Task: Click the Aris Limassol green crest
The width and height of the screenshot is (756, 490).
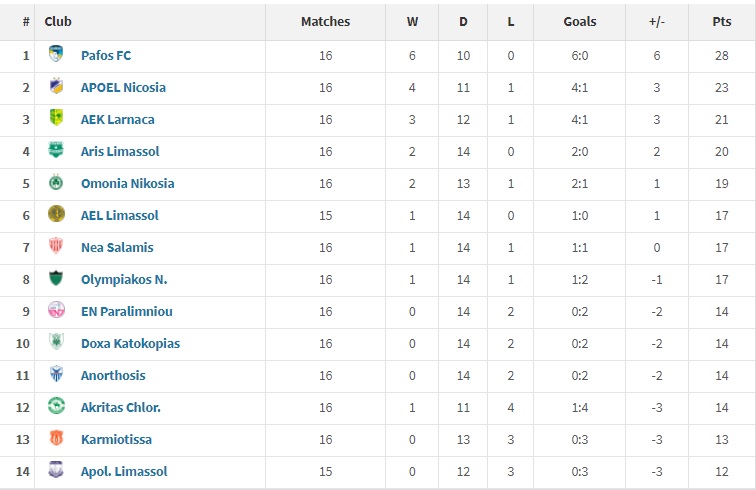Action: pyautogui.click(x=56, y=150)
